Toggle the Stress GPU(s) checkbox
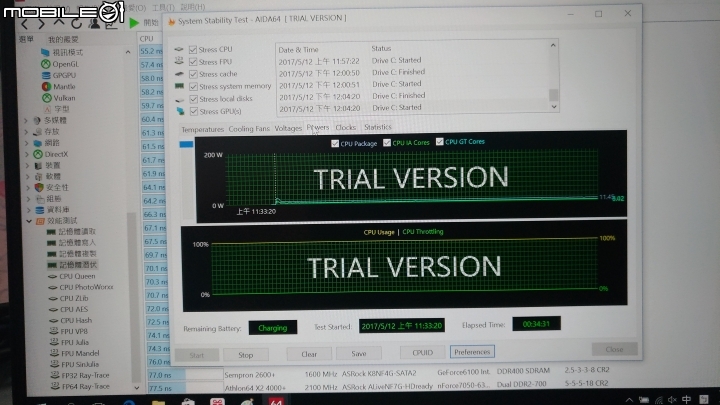 194,111
